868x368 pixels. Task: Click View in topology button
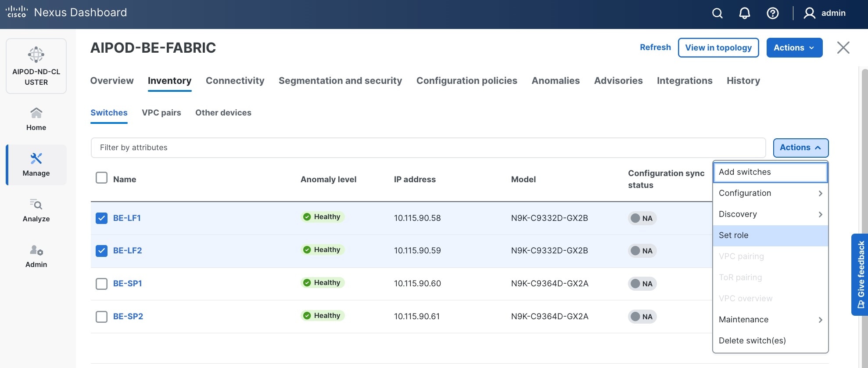(x=718, y=47)
